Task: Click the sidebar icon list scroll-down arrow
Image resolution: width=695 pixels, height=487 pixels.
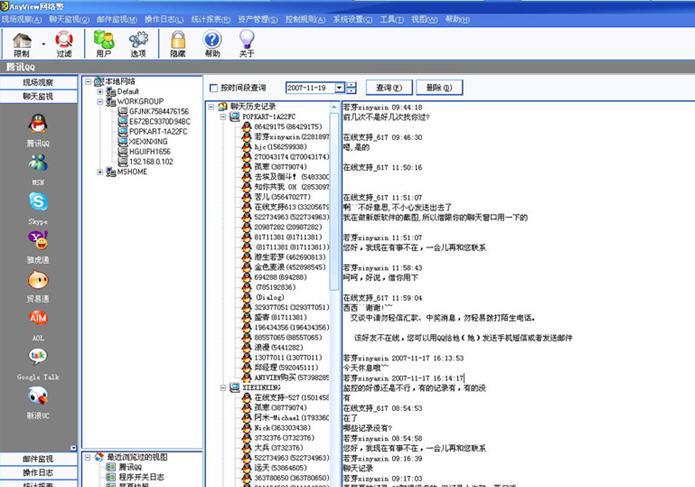Action: [x=74, y=448]
